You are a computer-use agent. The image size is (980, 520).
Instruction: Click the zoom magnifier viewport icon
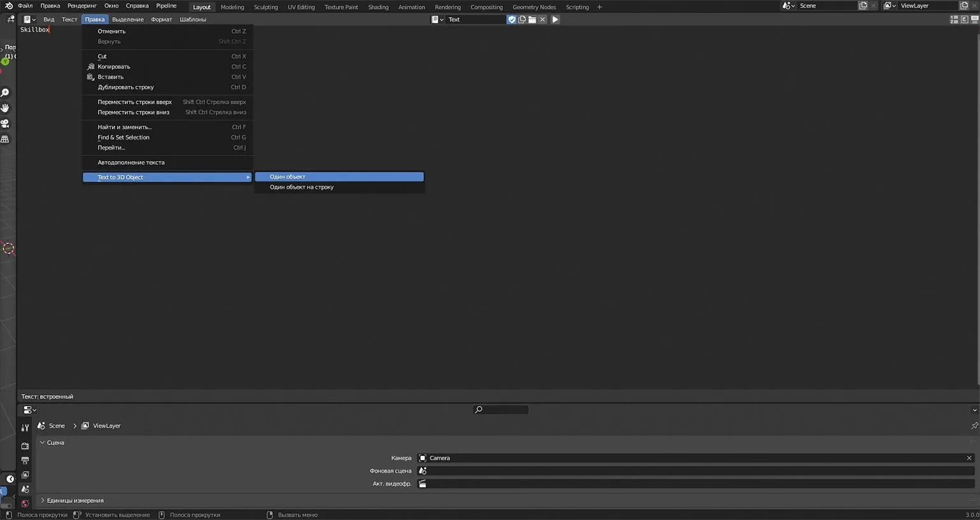coord(5,93)
